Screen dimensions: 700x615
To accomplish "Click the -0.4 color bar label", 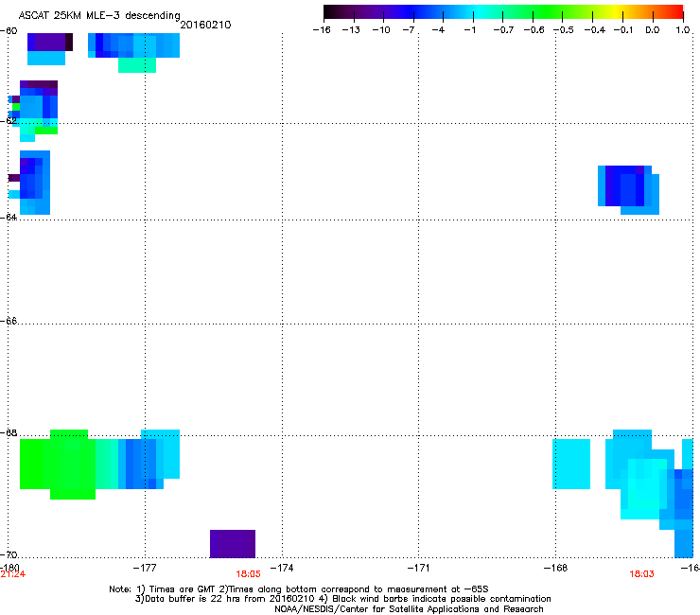I will (x=594, y=30).
